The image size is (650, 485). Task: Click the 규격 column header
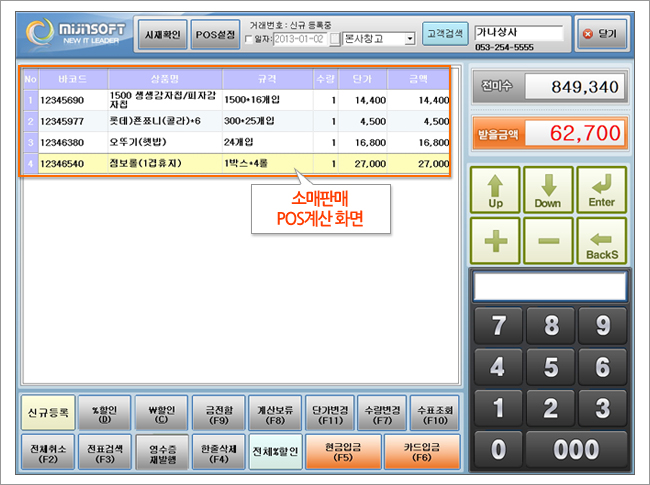267,79
